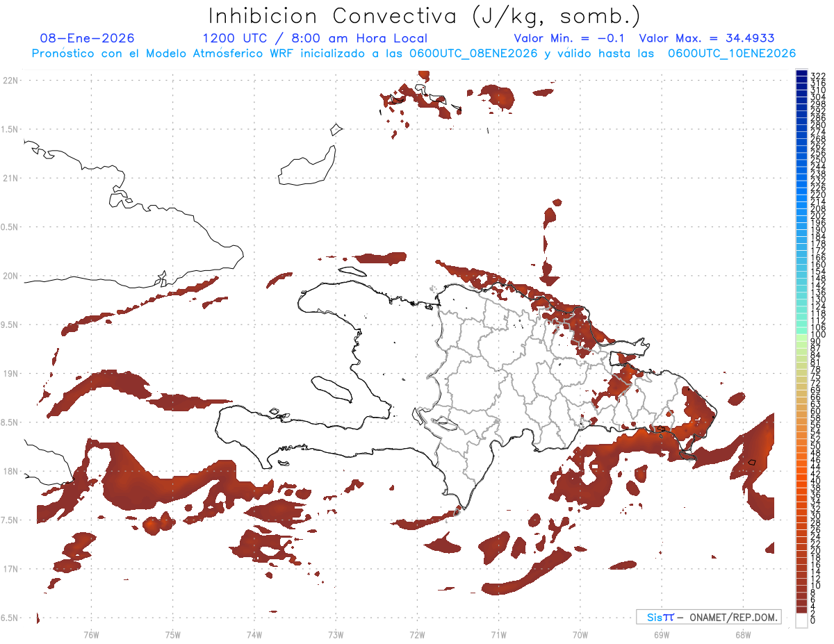
Task: Click the 'Pronóstico con el Modelo Atmosférico WRF' line
Action: coord(413,53)
